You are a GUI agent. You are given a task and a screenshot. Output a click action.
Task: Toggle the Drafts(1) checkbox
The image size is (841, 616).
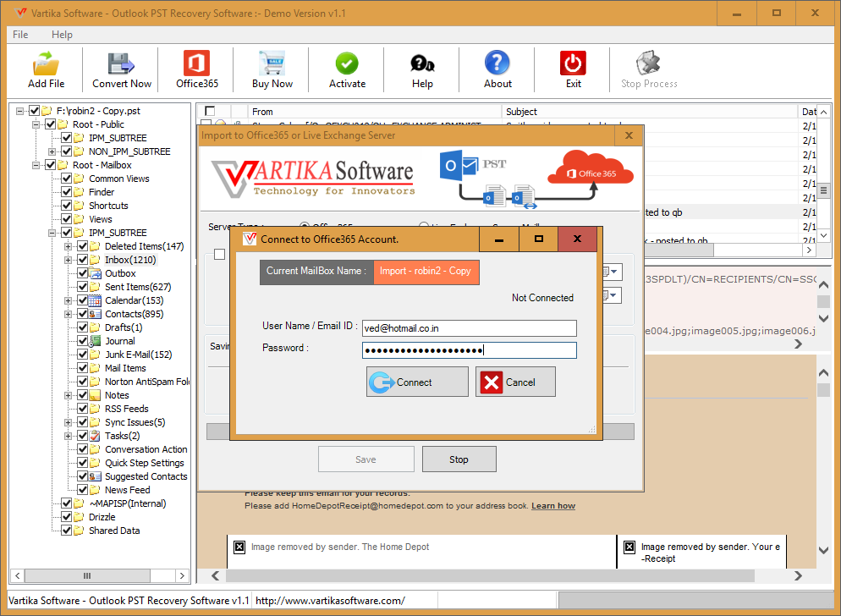[x=83, y=327]
